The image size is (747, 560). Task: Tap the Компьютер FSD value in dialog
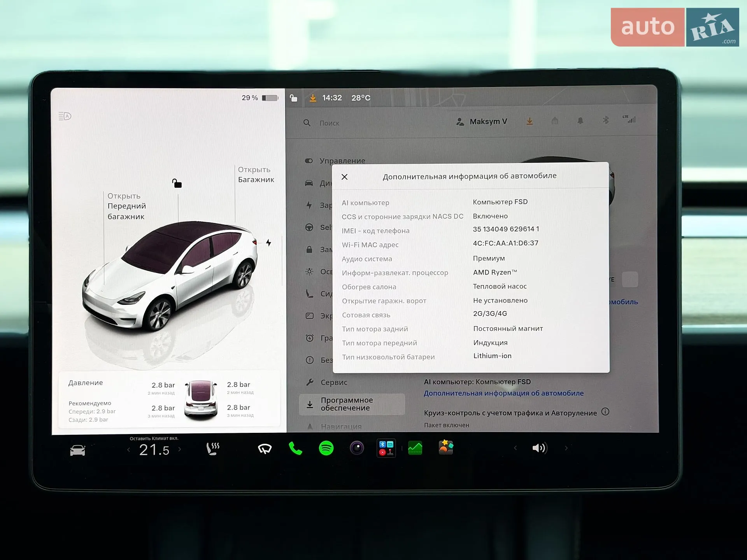click(x=500, y=202)
